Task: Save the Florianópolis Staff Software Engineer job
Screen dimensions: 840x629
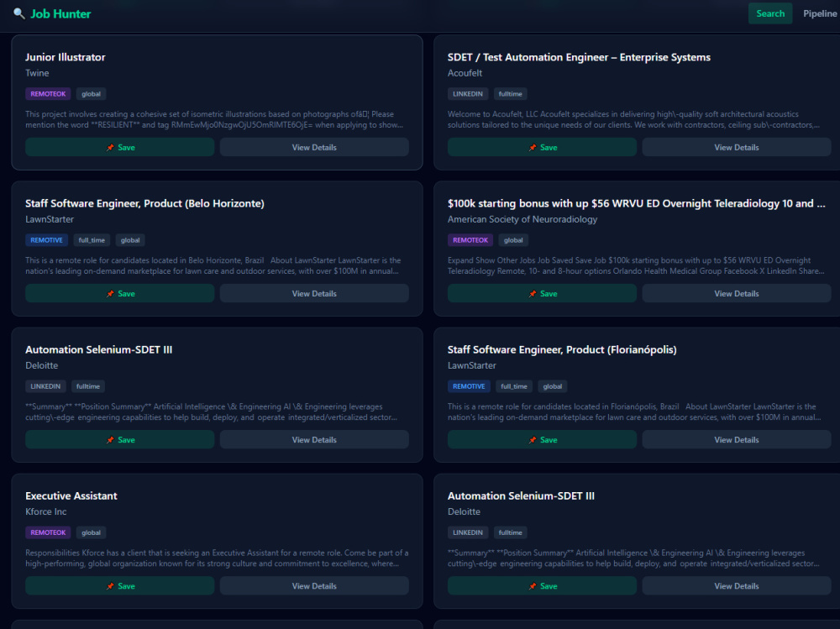Action: point(542,440)
